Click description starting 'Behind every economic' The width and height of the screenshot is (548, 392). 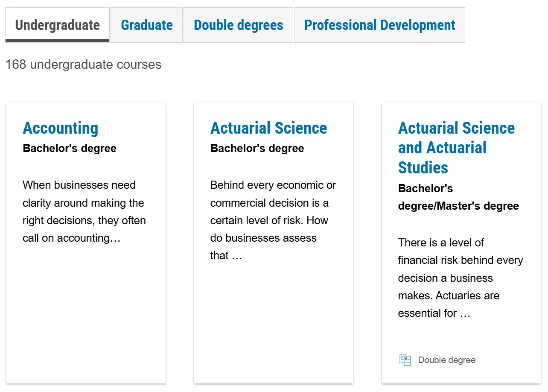tap(273, 220)
